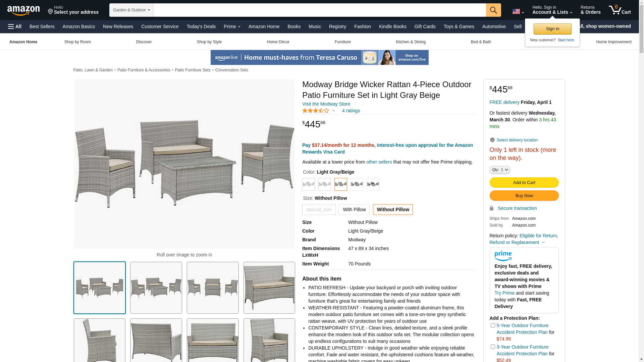Click the Amazon logo
This screenshot has height=362, width=644.
click(23, 10)
